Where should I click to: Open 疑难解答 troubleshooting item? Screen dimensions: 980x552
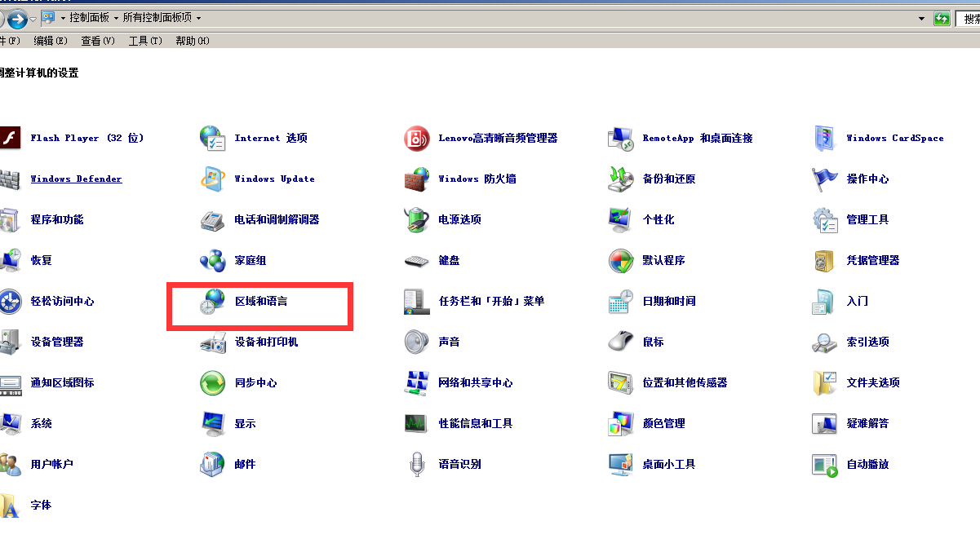tap(850, 423)
